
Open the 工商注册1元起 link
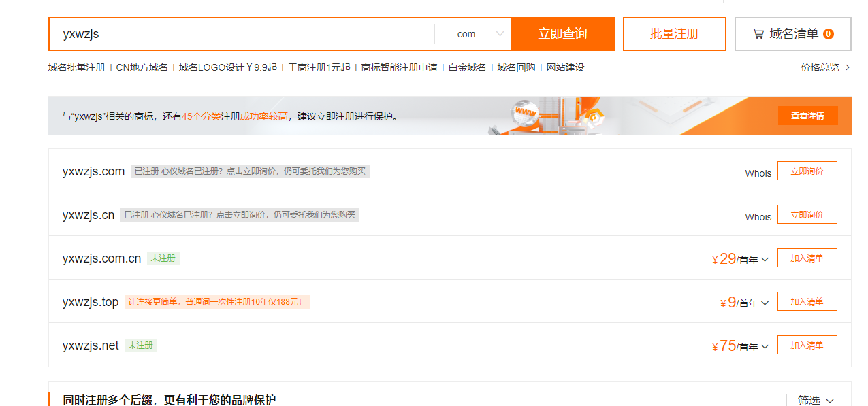tap(319, 67)
